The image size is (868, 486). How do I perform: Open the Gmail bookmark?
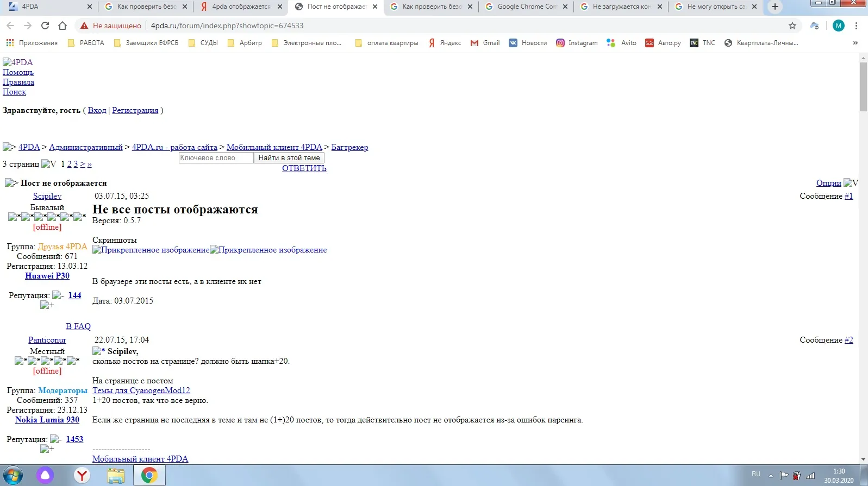485,43
